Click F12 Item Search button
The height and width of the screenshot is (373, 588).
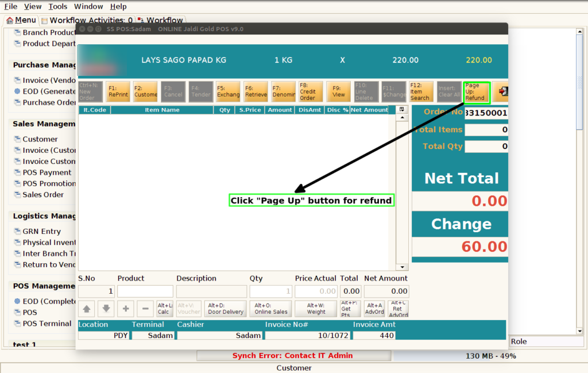click(x=421, y=91)
